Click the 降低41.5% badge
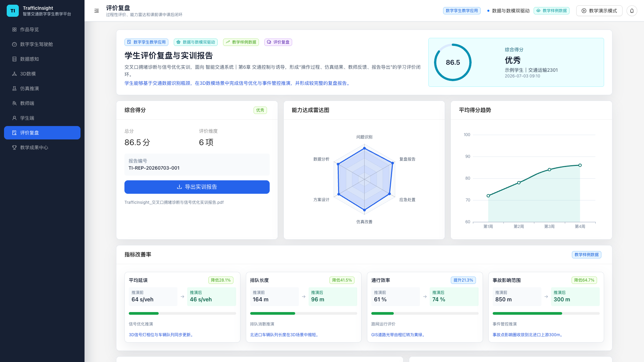This screenshot has width=644, height=362. point(342,280)
